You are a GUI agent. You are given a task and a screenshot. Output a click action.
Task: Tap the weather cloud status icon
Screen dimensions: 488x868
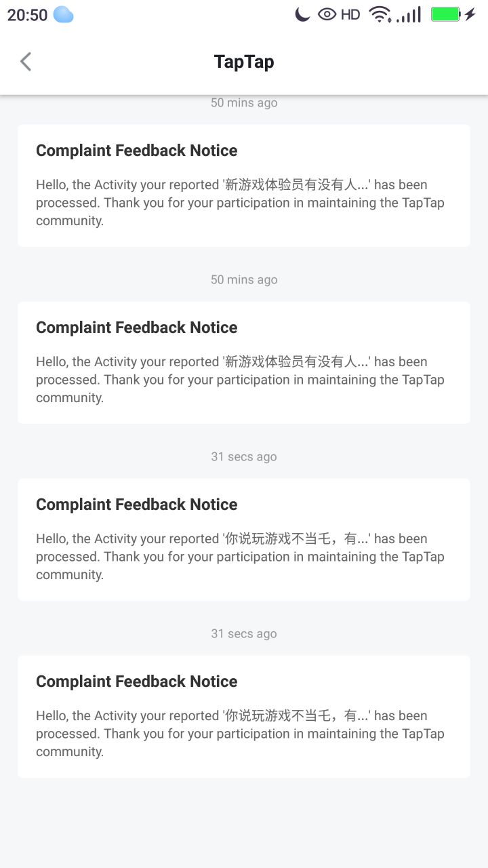coord(63,14)
